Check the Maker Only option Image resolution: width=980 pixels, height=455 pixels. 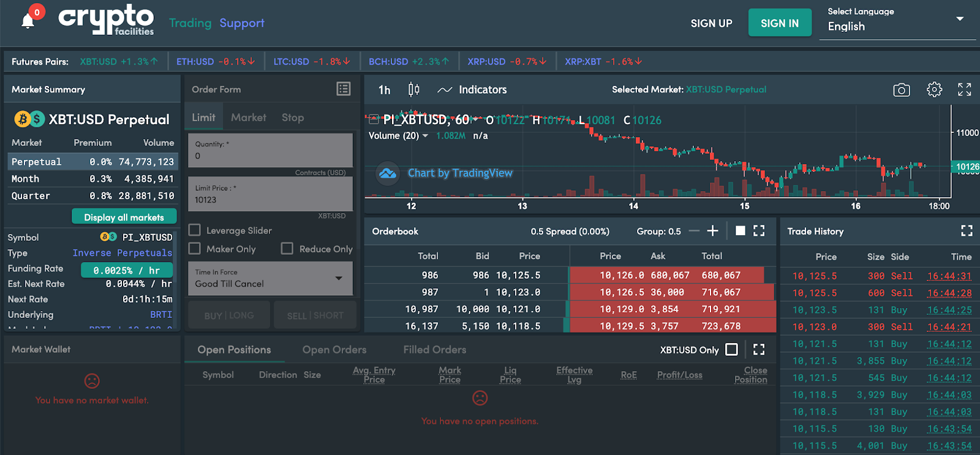195,249
